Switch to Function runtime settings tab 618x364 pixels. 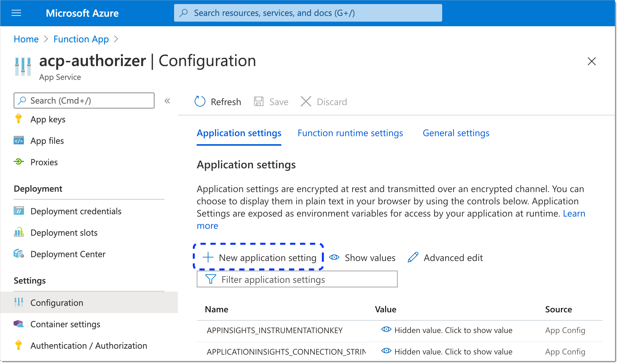351,133
